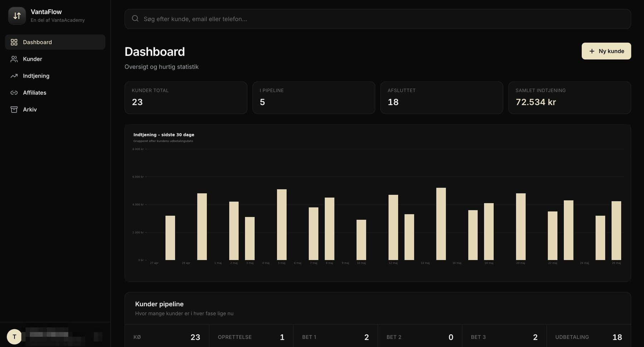644x347 pixels.
Task: Click the 26 maj bar in chart
Action: pos(616,231)
